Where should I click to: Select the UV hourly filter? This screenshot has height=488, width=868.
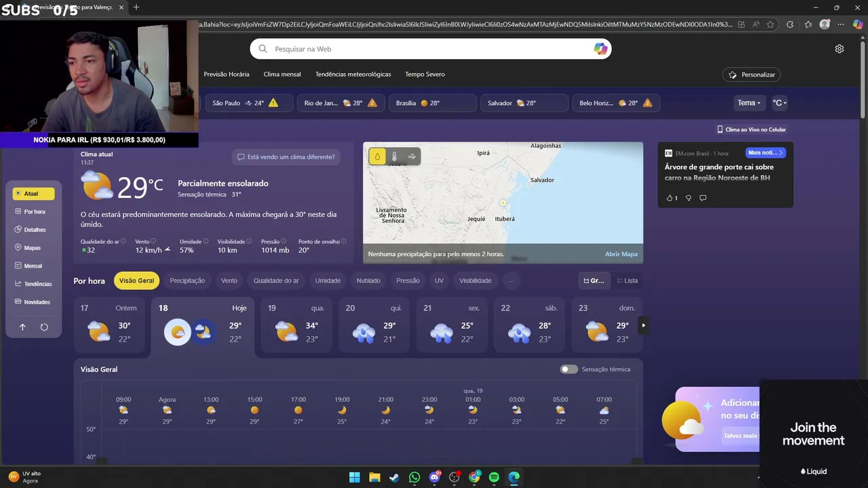[439, 281]
